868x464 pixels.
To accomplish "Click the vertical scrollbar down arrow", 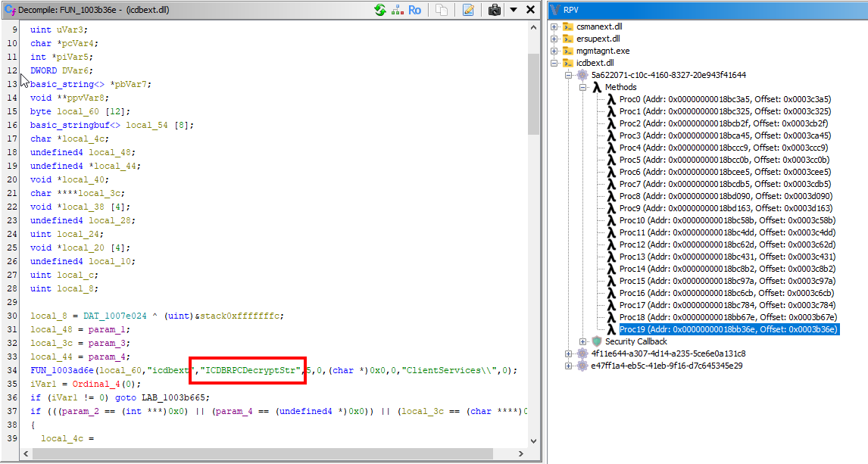I will coord(533,441).
